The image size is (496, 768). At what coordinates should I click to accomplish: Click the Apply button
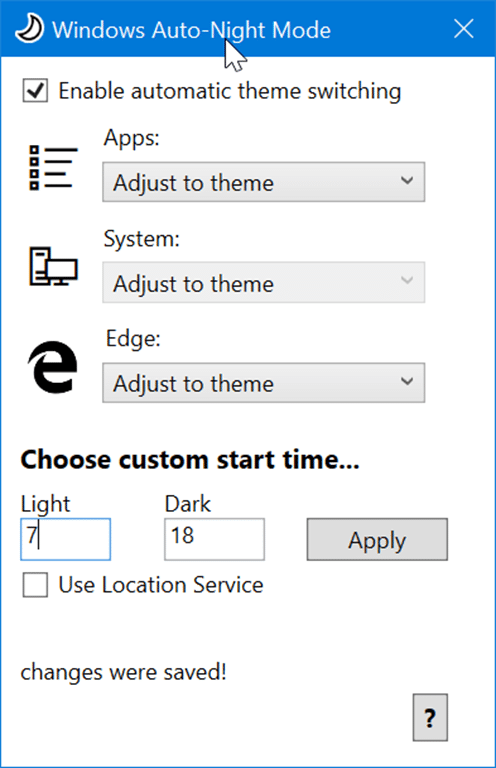pos(377,540)
